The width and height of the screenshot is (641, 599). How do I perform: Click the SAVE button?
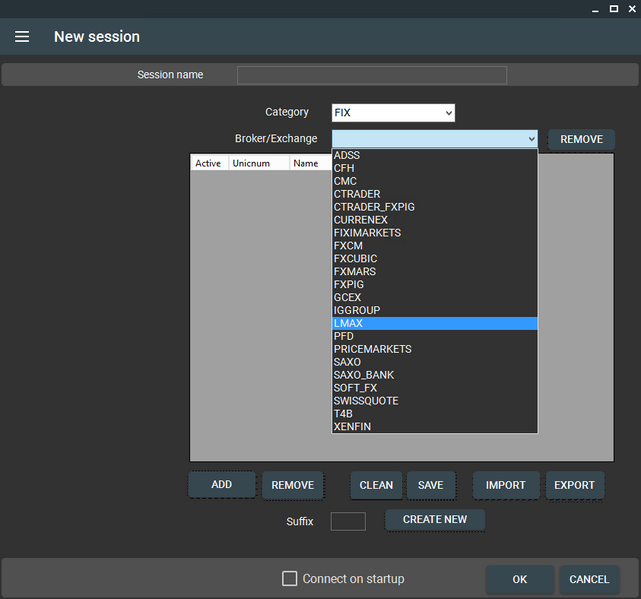tap(430, 485)
